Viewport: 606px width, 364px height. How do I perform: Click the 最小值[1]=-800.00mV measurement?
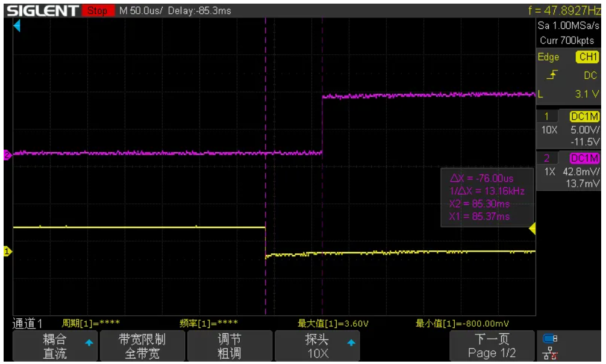point(462,323)
